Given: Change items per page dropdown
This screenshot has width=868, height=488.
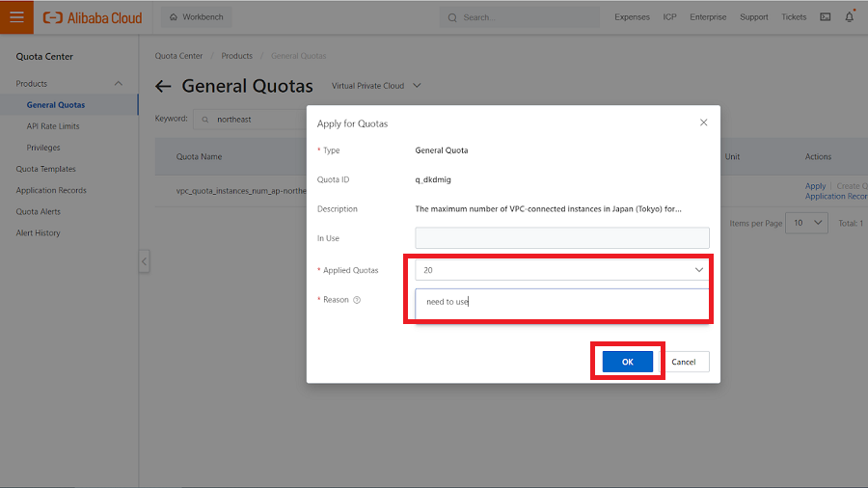Looking at the screenshot, I should coord(807,223).
